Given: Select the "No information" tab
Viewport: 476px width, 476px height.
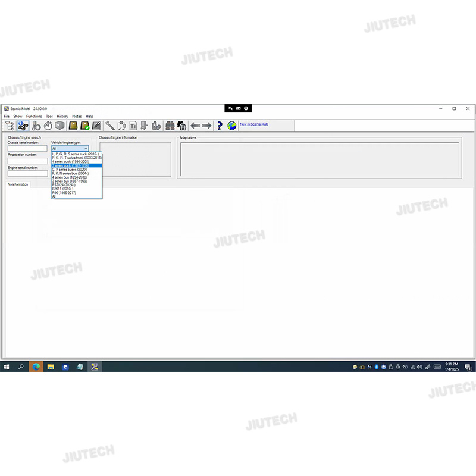Looking at the screenshot, I should click(x=18, y=184).
